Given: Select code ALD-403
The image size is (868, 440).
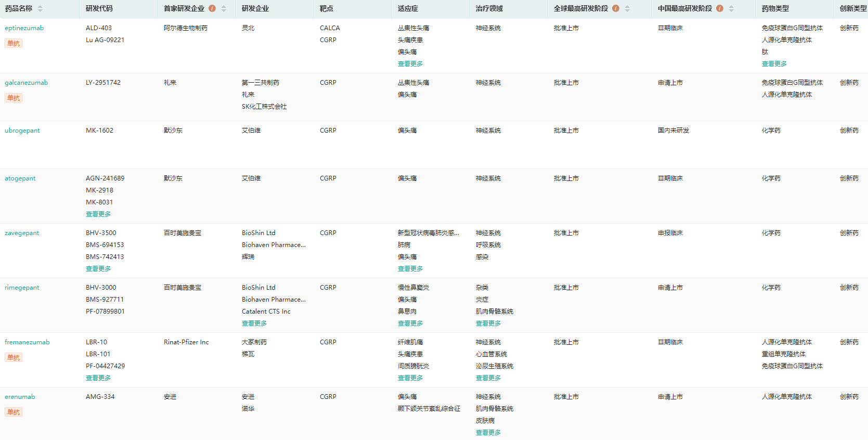Looking at the screenshot, I should click(99, 28).
